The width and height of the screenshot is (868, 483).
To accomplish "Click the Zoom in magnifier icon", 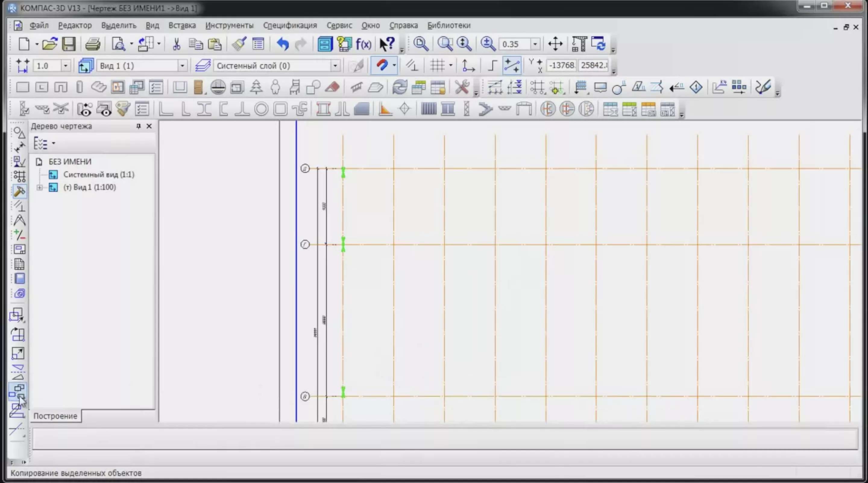I will tap(488, 44).
